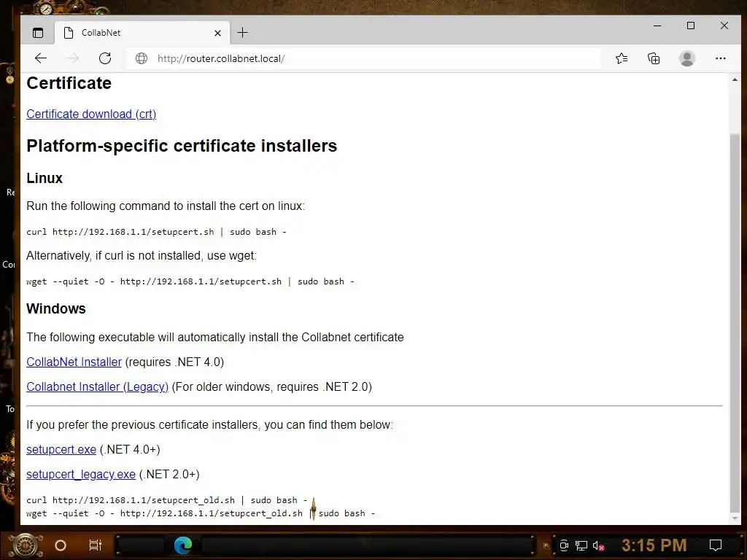Click the curl setupcert.sh command text

156,232
